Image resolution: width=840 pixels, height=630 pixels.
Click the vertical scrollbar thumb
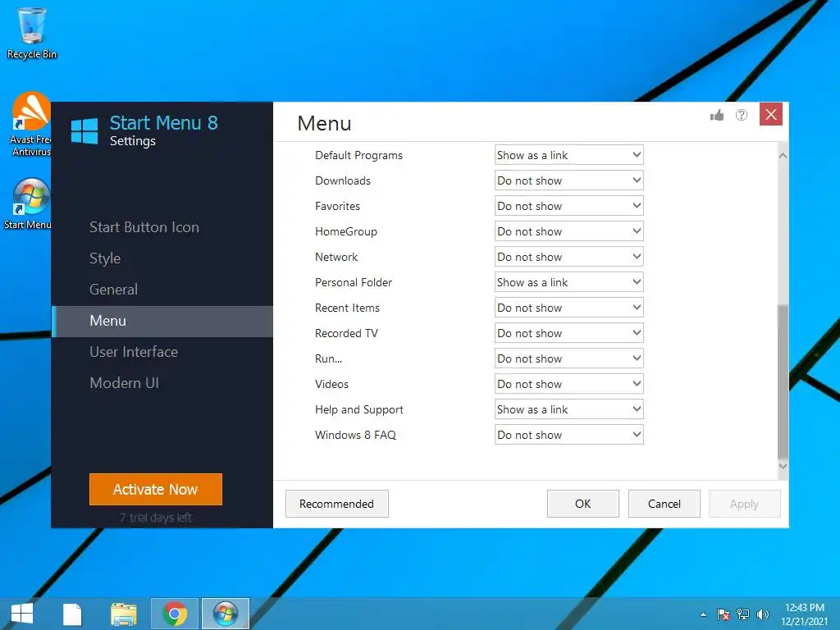pyautogui.click(x=783, y=382)
